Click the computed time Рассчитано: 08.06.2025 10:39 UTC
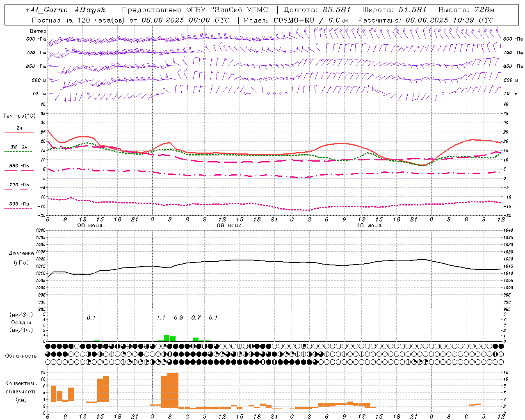The height and width of the screenshot is (420, 525). [426, 20]
